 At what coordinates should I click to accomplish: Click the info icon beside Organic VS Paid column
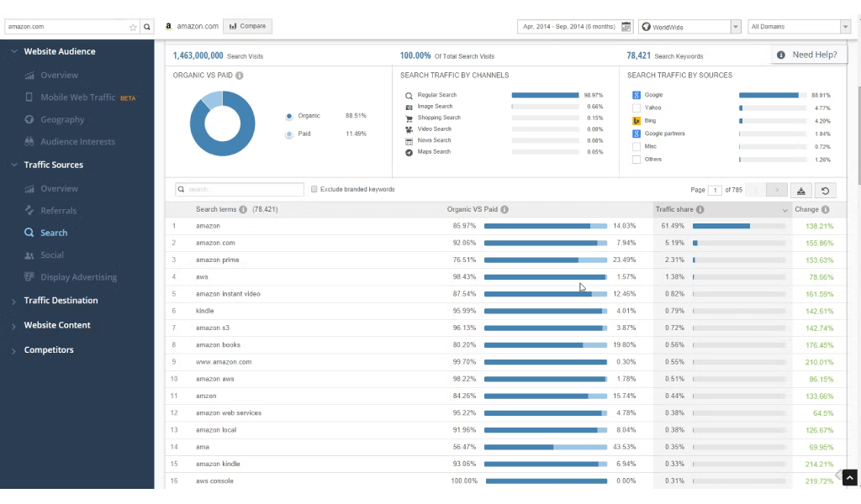point(504,209)
